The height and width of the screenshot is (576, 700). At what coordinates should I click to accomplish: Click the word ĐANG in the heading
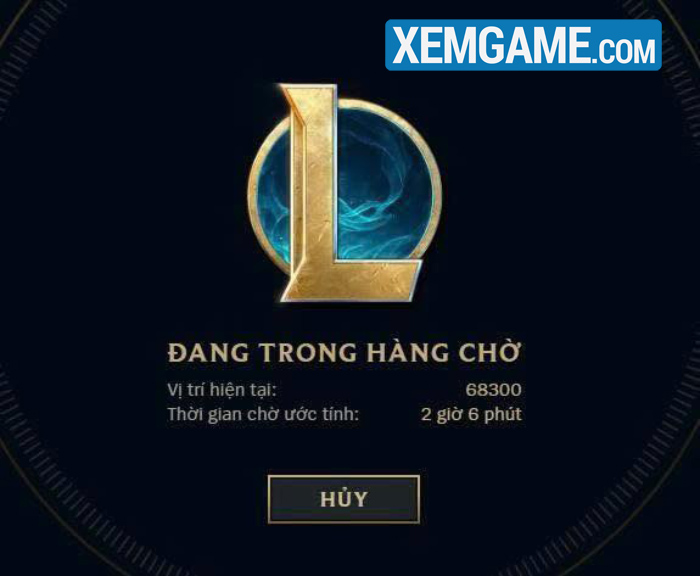pos(208,353)
